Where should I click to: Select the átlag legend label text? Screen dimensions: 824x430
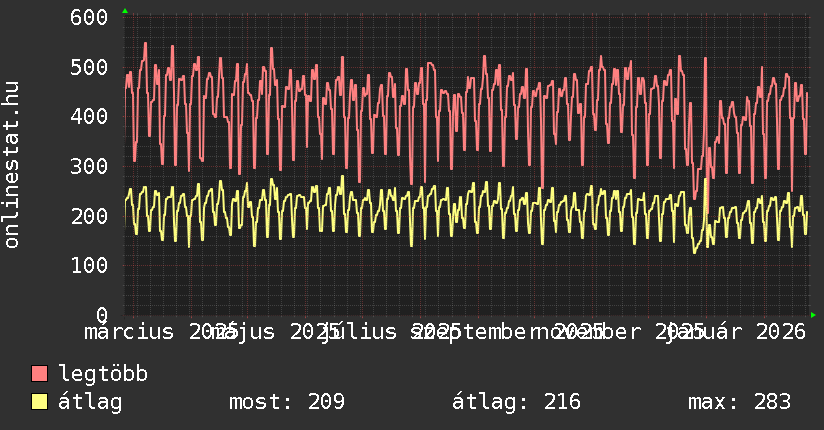point(90,402)
